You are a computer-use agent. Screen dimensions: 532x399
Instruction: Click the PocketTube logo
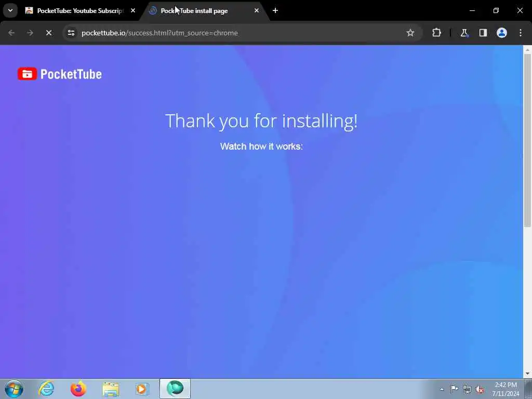[60, 74]
